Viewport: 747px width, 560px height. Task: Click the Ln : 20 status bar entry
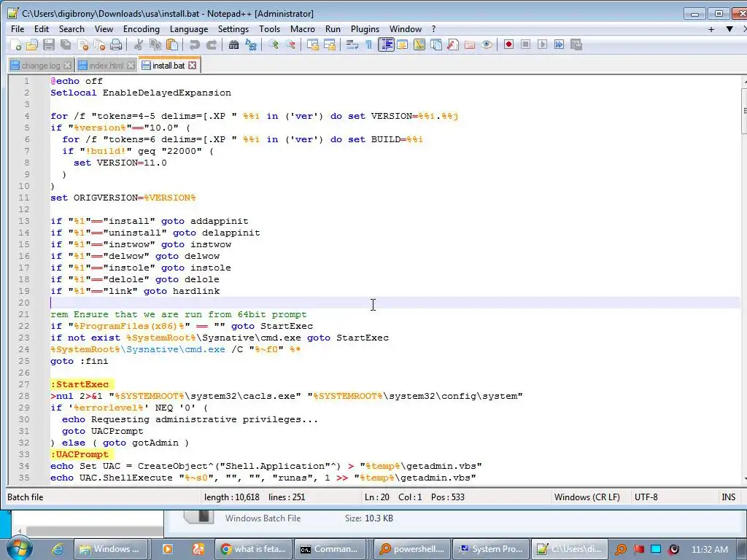point(377,497)
